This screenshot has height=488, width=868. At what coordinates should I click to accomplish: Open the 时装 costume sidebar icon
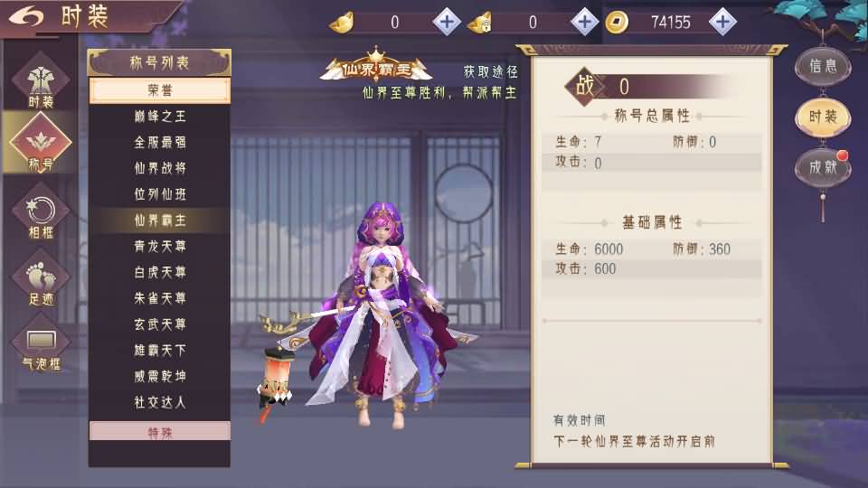pyautogui.click(x=41, y=83)
